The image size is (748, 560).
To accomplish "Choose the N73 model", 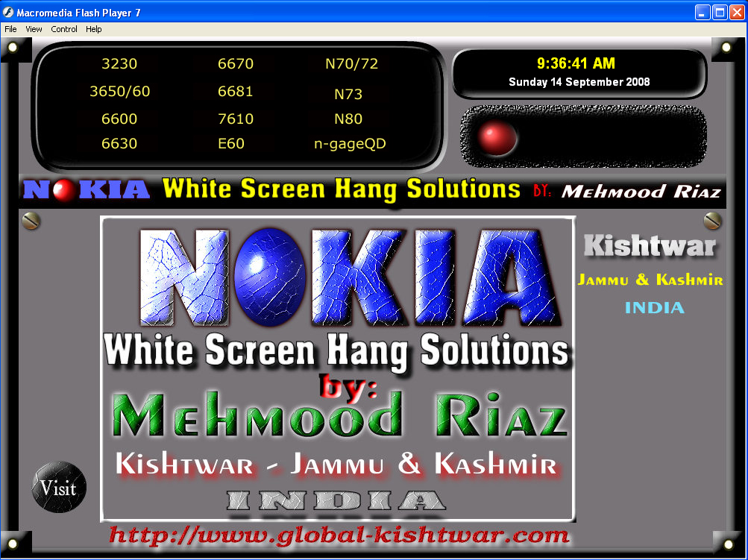I will point(348,94).
